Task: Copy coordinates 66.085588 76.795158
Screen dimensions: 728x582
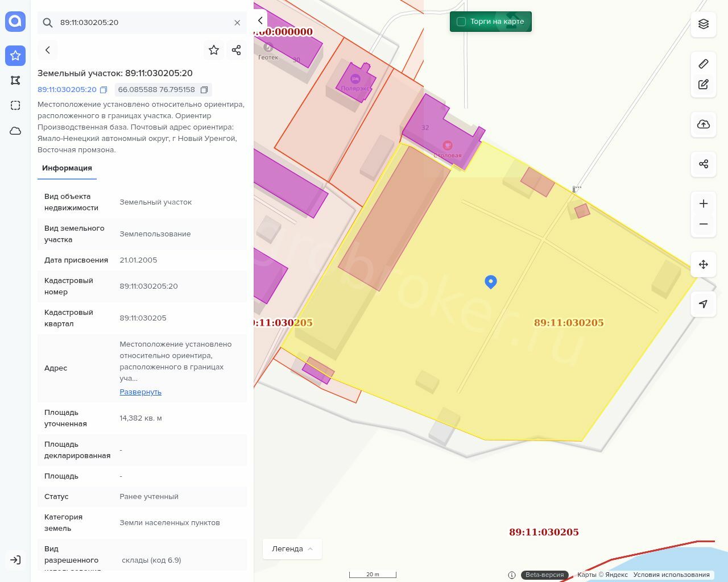Action: point(204,90)
